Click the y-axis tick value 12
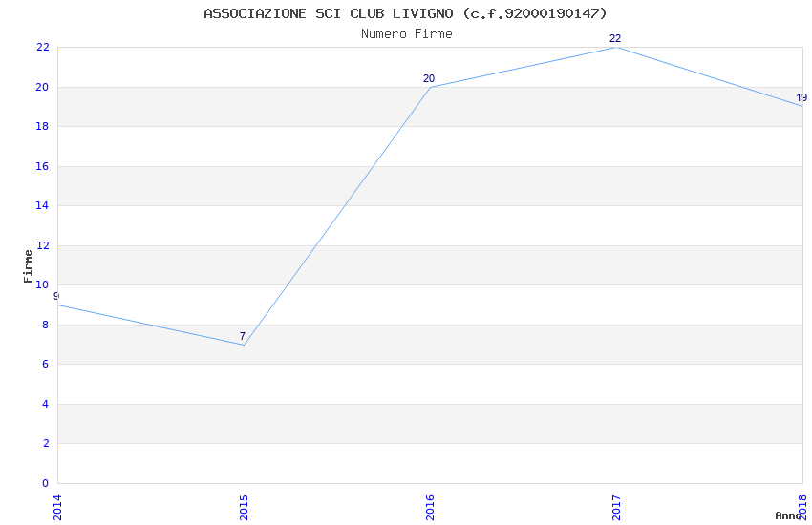Image resolution: width=812 pixels, height=525 pixels. (x=42, y=245)
